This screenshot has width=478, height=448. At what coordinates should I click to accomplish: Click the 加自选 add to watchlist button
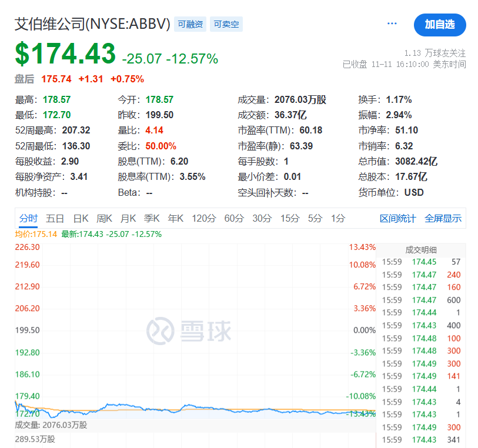point(440,25)
